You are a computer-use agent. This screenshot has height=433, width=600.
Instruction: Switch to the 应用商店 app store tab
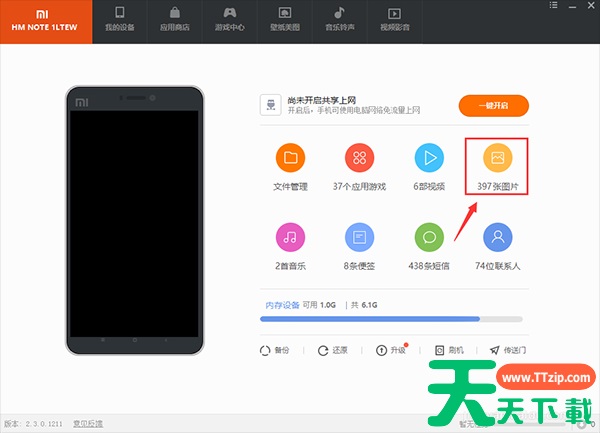[x=176, y=22]
